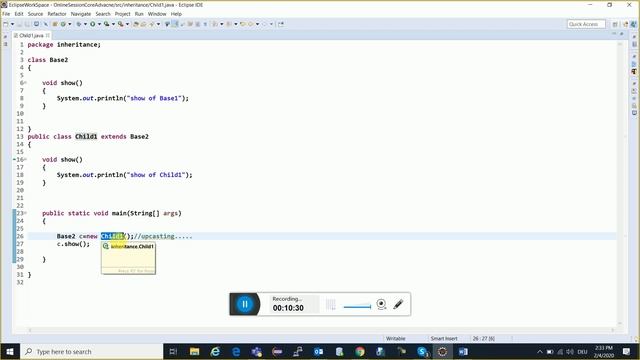This screenshot has height=360, width=640.
Task: Open Outlook from the taskbar
Action: [318, 351]
